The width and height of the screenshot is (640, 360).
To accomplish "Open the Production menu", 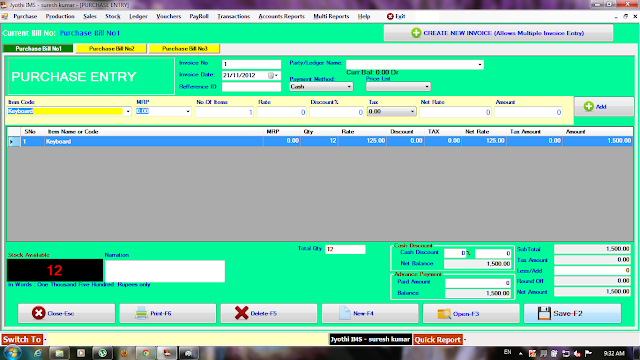I will [x=60, y=16].
